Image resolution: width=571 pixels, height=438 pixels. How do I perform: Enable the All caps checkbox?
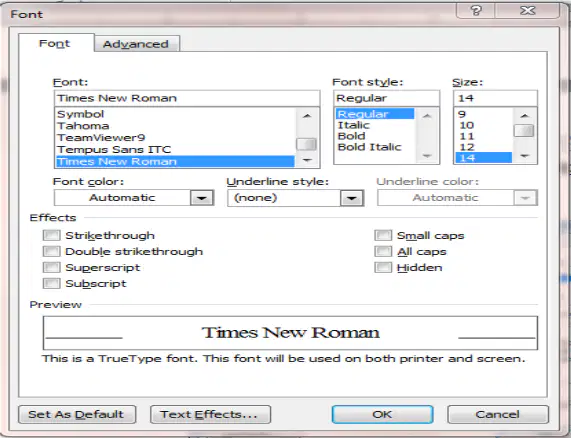point(383,252)
